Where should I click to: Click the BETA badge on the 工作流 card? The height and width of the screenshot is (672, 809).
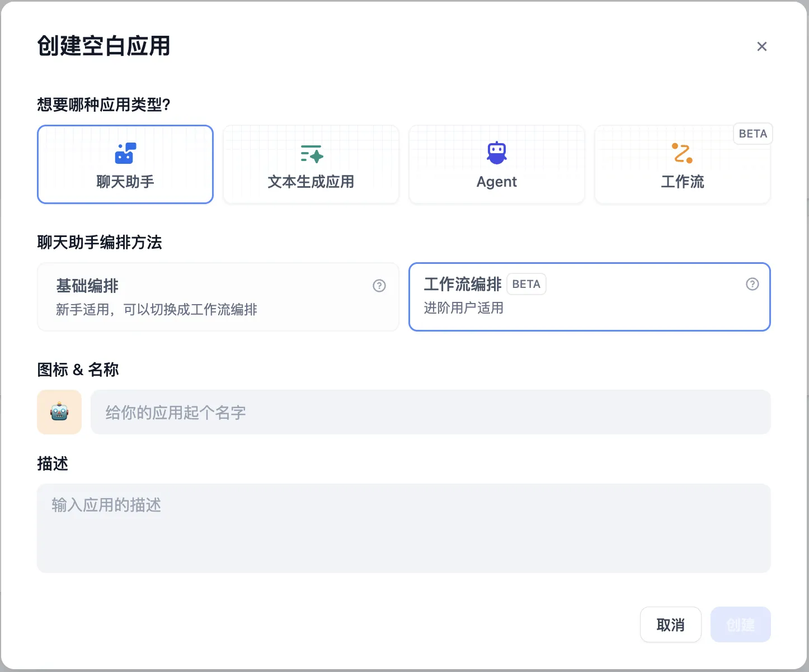pyautogui.click(x=752, y=134)
